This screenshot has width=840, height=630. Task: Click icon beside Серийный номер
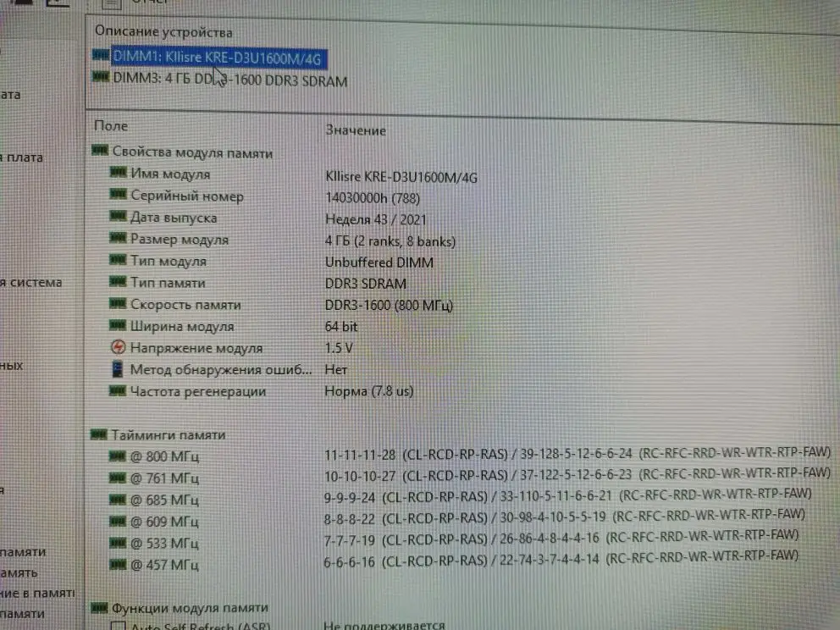[x=118, y=194]
